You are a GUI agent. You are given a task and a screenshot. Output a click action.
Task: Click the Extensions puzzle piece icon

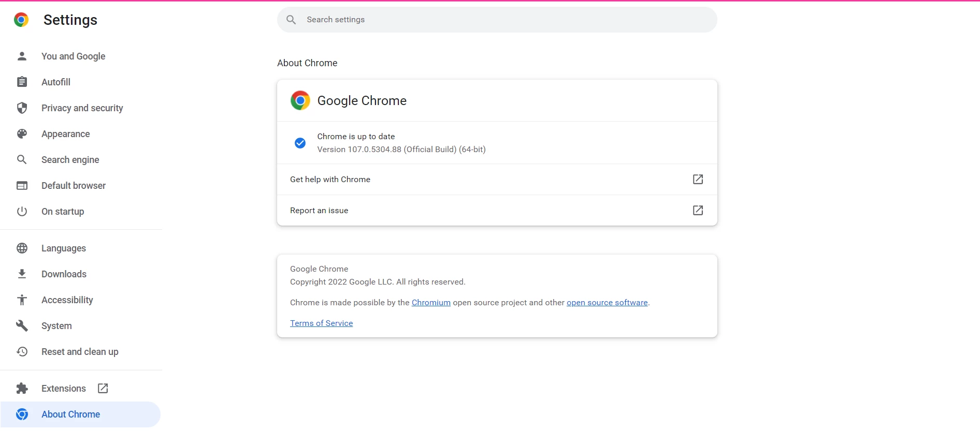pyautogui.click(x=22, y=388)
